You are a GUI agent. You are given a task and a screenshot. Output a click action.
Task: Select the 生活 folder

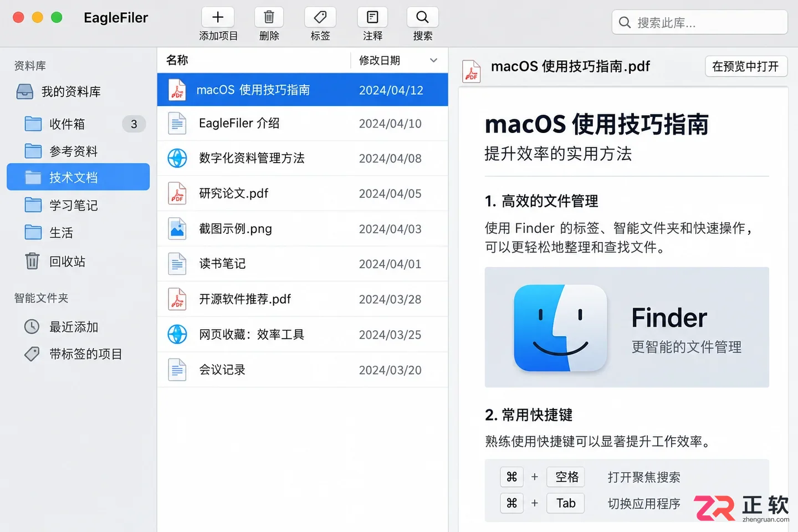pos(78,232)
